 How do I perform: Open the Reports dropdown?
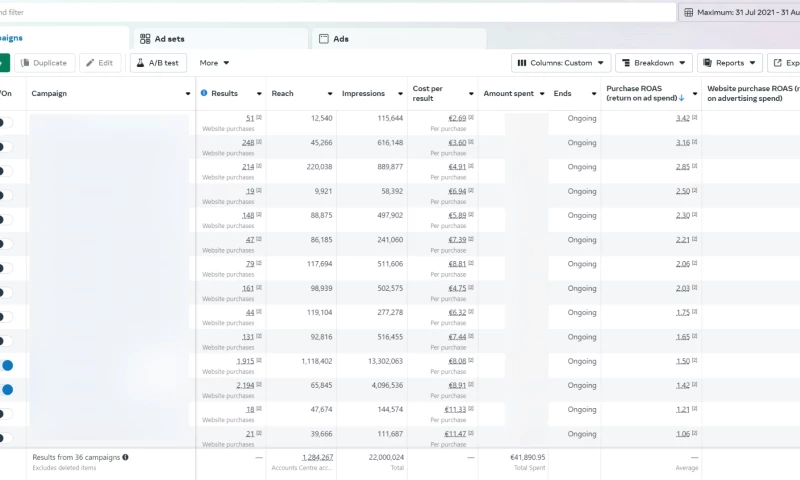[729, 63]
